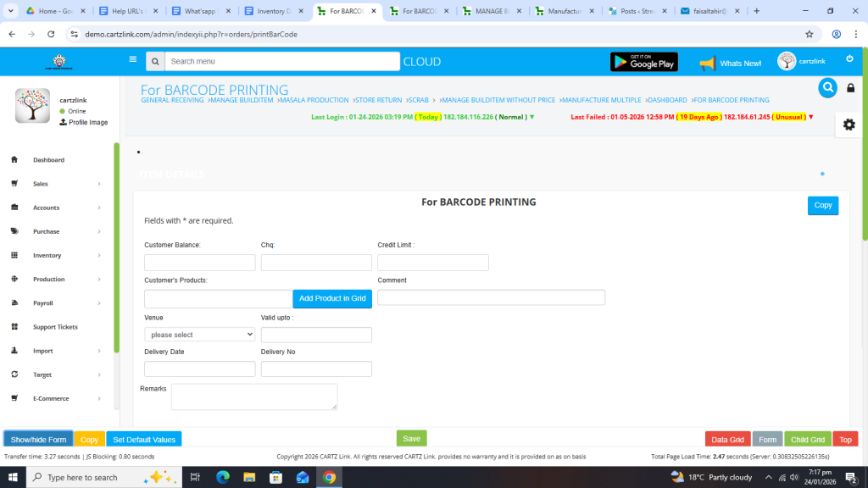The width and height of the screenshot is (868, 488).
Task: Click the magnifier icon beside Search menu
Action: [154, 62]
